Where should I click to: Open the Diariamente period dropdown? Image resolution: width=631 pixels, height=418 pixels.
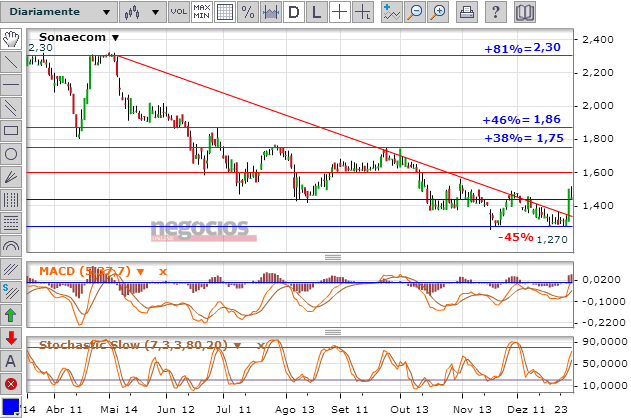59,12
